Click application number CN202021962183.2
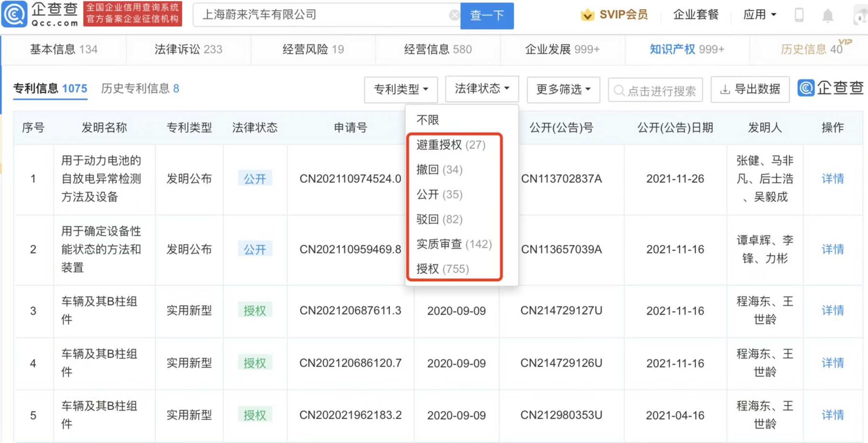The width and height of the screenshot is (868, 443). click(350, 415)
